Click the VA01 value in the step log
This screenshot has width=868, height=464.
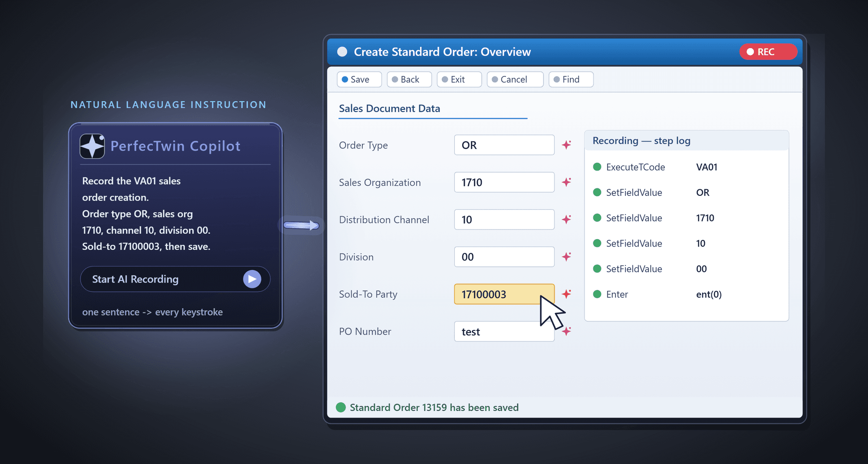(x=707, y=167)
